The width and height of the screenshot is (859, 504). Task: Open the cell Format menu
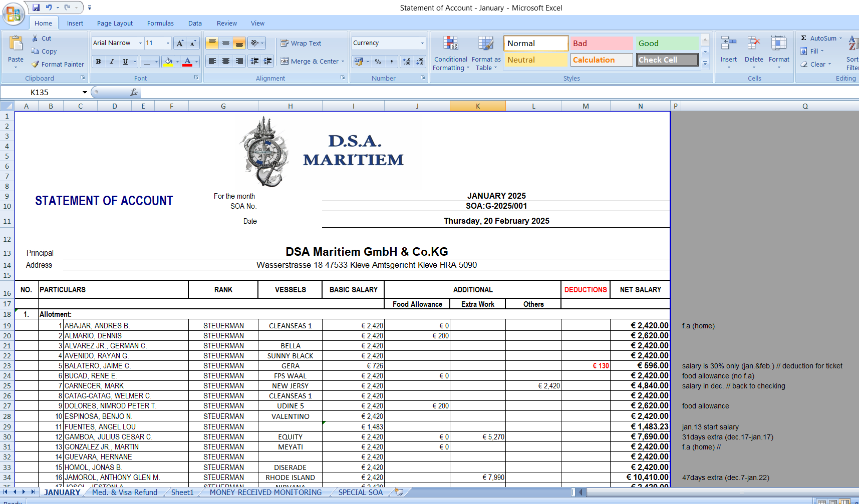(x=779, y=52)
